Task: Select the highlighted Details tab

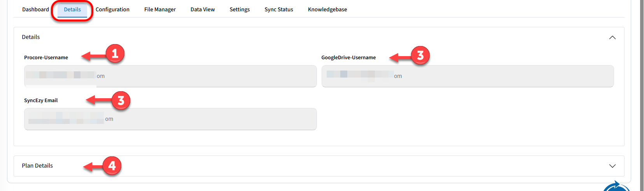Action: tap(72, 9)
